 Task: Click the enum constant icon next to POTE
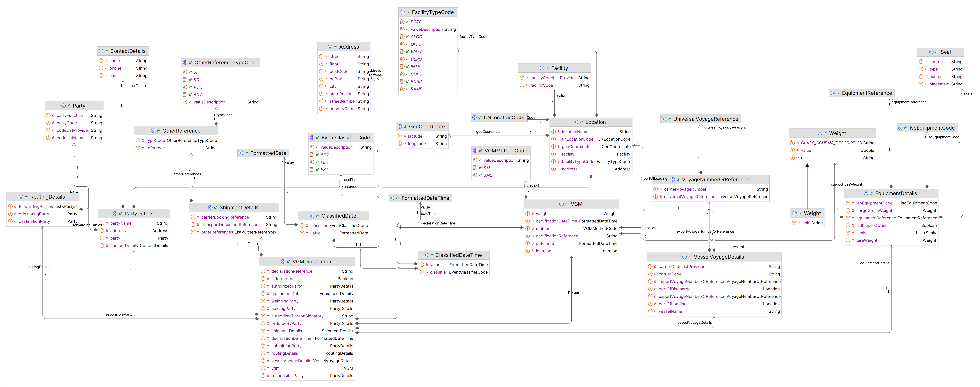coord(402,22)
